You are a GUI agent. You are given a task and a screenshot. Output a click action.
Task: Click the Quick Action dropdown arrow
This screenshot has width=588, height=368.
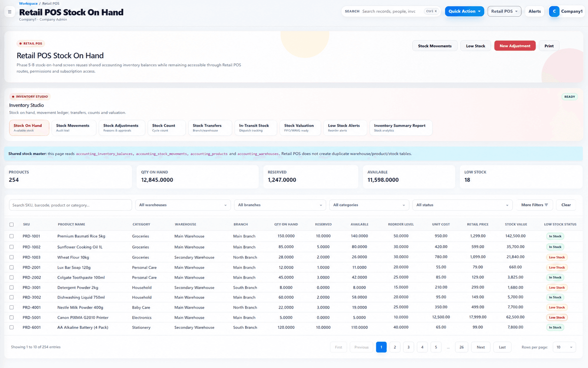tap(479, 11)
